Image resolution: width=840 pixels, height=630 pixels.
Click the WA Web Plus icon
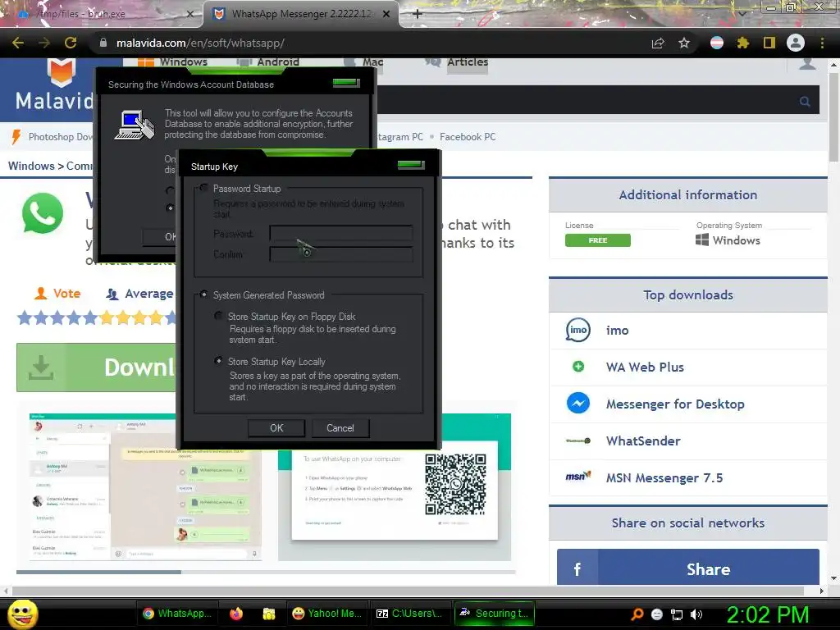click(578, 367)
